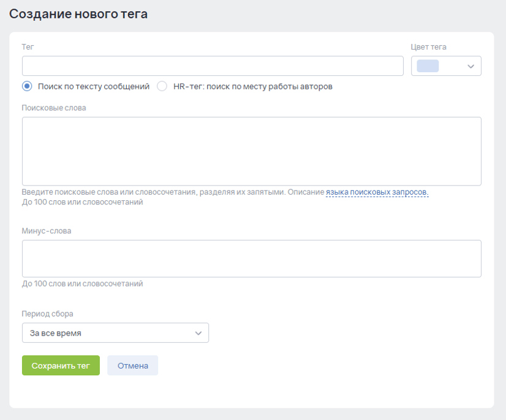The height and width of the screenshot is (420, 506).
Task: Expand the Цвет тега dropdown arrow
Action: (x=470, y=66)
